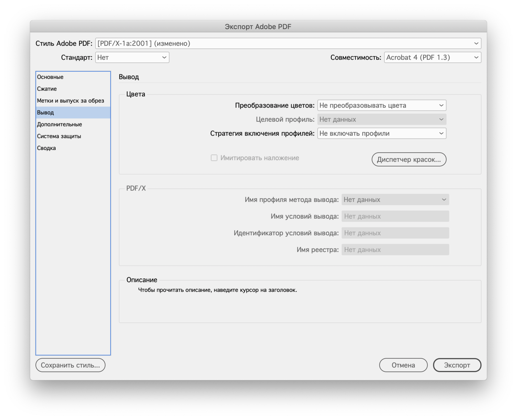517x420 pixels.
Task: Click the Цвета group heading
Action: pos(136,94)
